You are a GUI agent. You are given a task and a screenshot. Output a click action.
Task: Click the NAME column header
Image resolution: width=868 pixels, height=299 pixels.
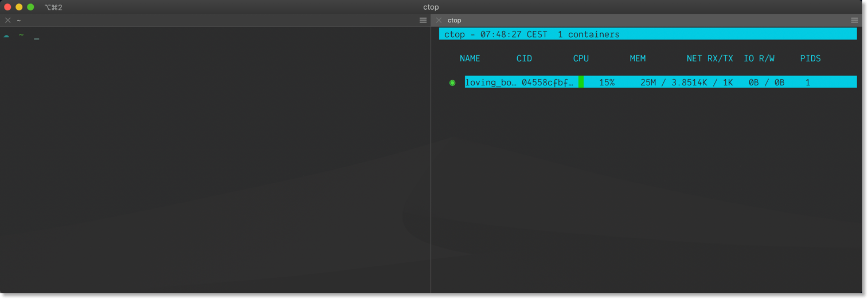(x=470, y=58)
